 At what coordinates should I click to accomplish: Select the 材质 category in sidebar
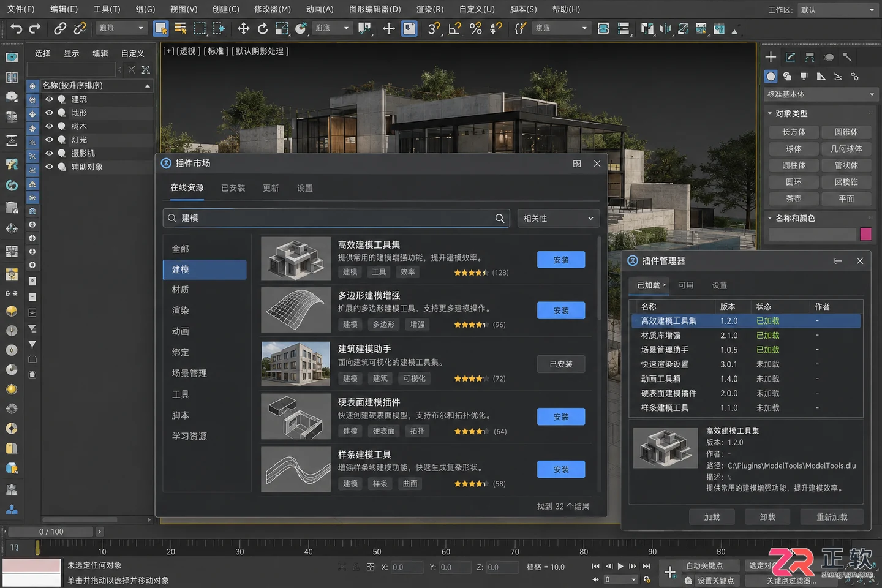click(x=205, y=290)
